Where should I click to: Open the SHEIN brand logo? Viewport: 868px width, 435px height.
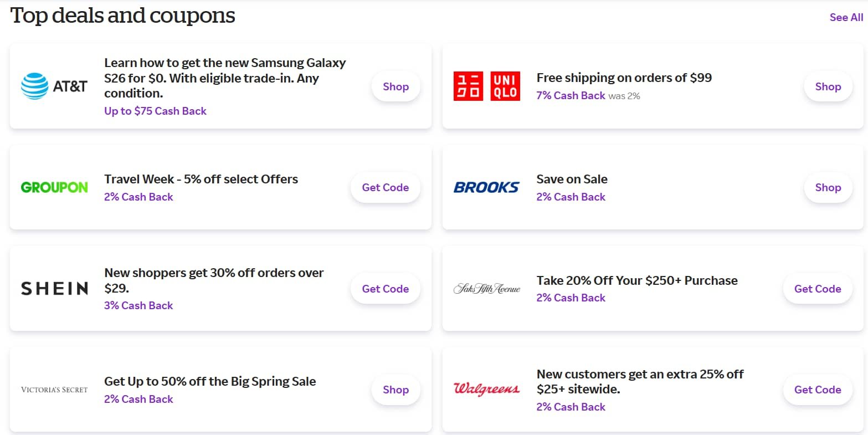pos(54,288)
